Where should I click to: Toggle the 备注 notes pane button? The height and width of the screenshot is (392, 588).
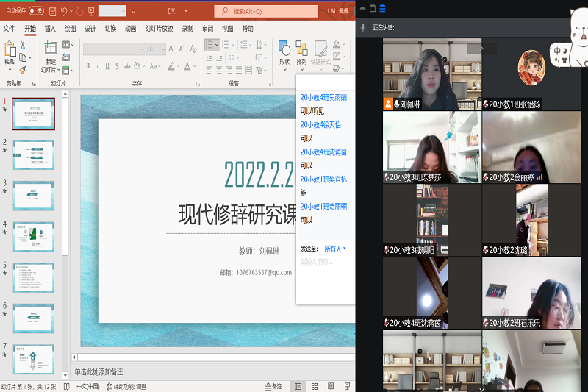point(273,386)
